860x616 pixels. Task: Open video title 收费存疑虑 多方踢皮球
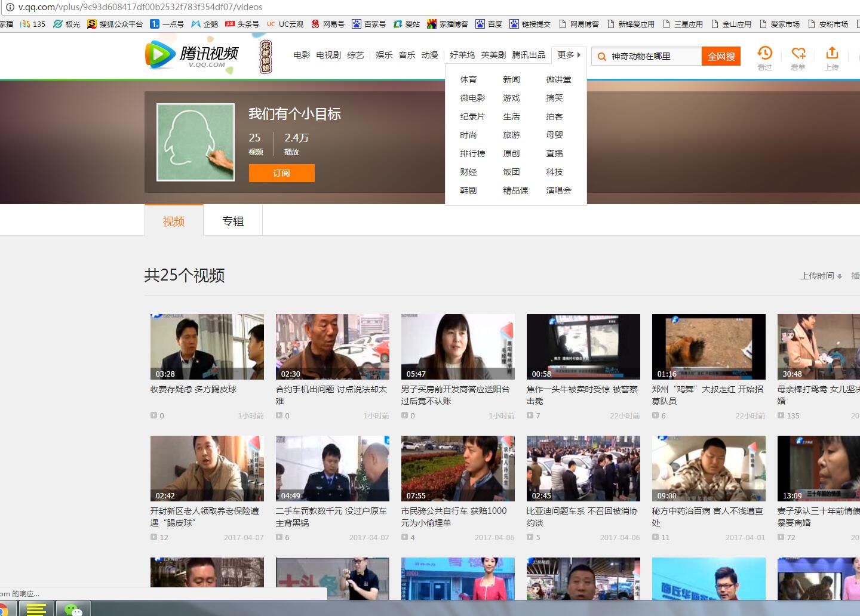click(193, 389)
